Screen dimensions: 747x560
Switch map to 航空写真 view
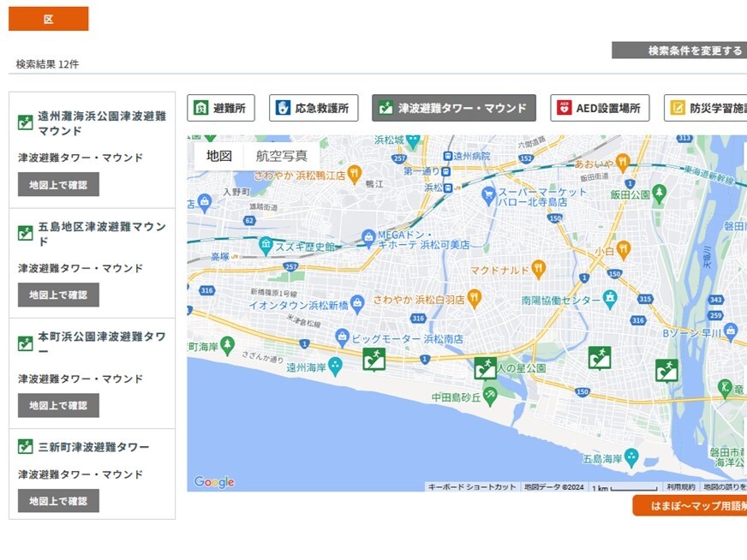(x=282, y=156)
